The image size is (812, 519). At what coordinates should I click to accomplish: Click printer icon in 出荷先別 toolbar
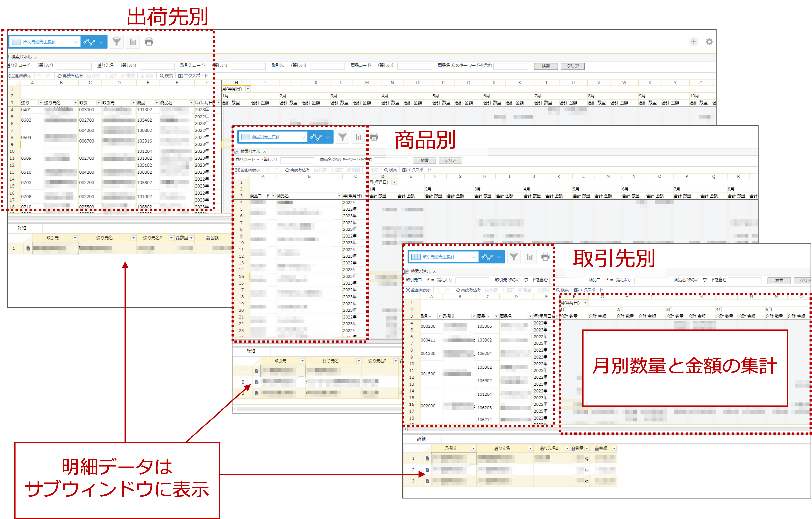point(149,42)
